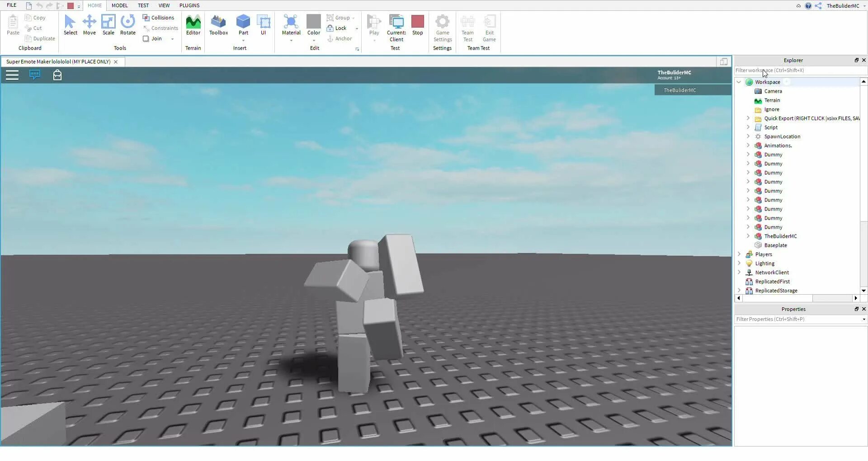
Task: Click the Play test button
Action: point(374,25)
